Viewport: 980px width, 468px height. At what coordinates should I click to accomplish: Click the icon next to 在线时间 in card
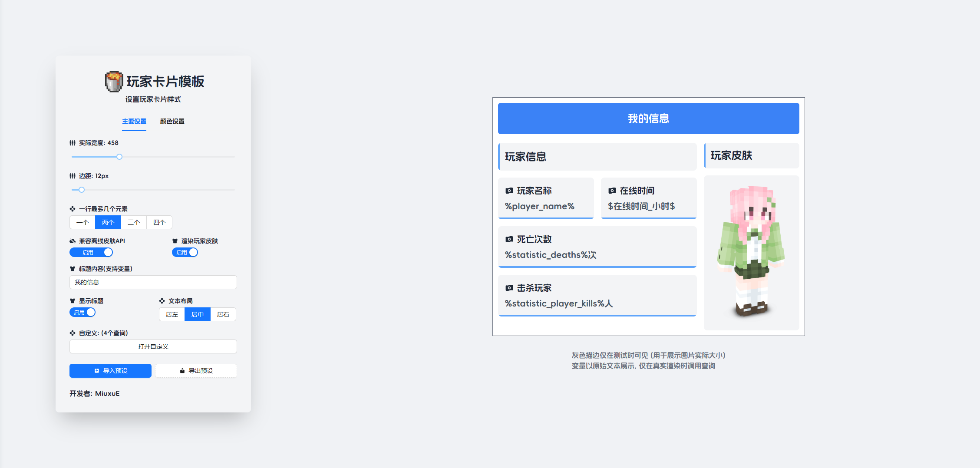[612, 191]
